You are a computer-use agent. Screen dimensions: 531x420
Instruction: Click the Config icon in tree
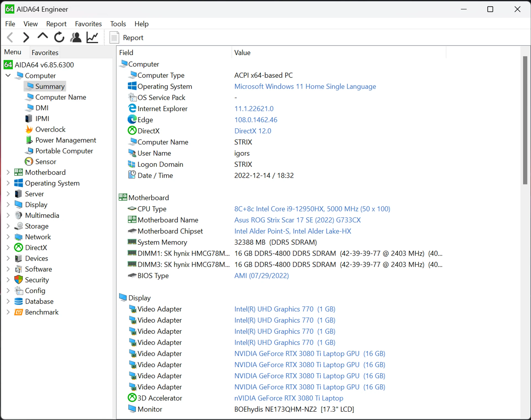point(19,291)
